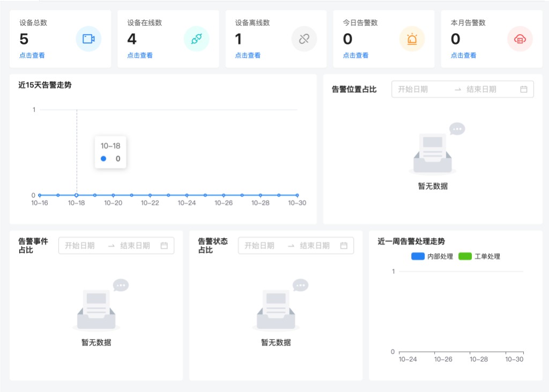Viewport: 549px width, 392px height.
Task: Open 点击查看 link under 设备总数
Action: (32, 55)
